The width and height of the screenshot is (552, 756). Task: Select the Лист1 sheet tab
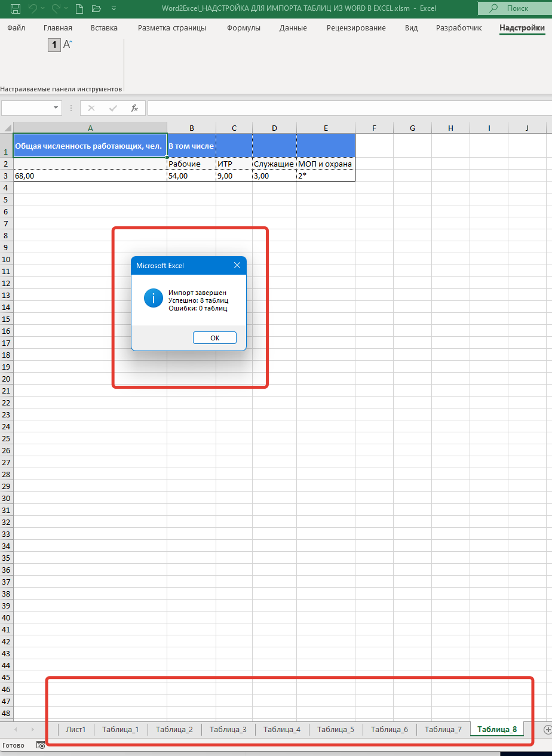[76, 729]
